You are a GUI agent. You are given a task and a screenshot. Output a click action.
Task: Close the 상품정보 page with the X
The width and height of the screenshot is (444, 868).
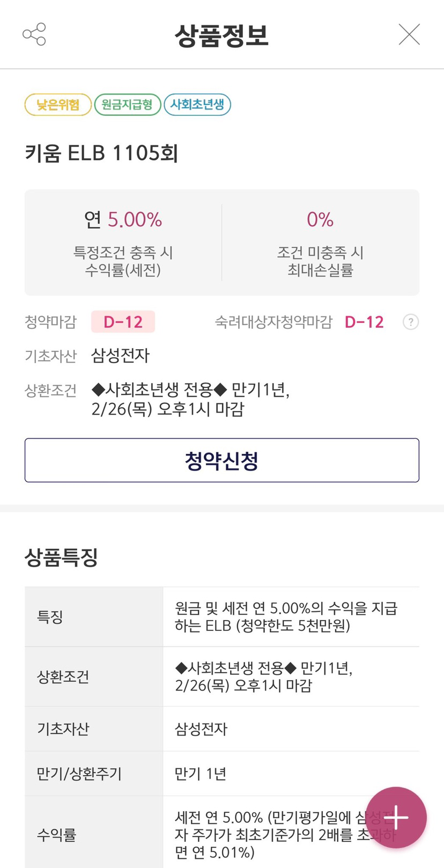pos(409,34)
